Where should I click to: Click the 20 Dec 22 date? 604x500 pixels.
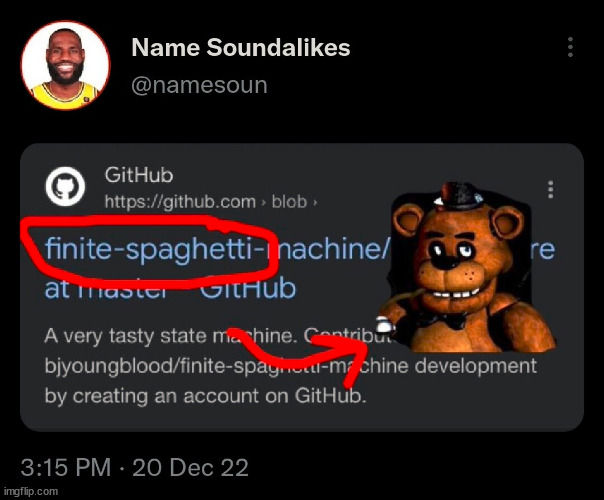coord(190,467)
